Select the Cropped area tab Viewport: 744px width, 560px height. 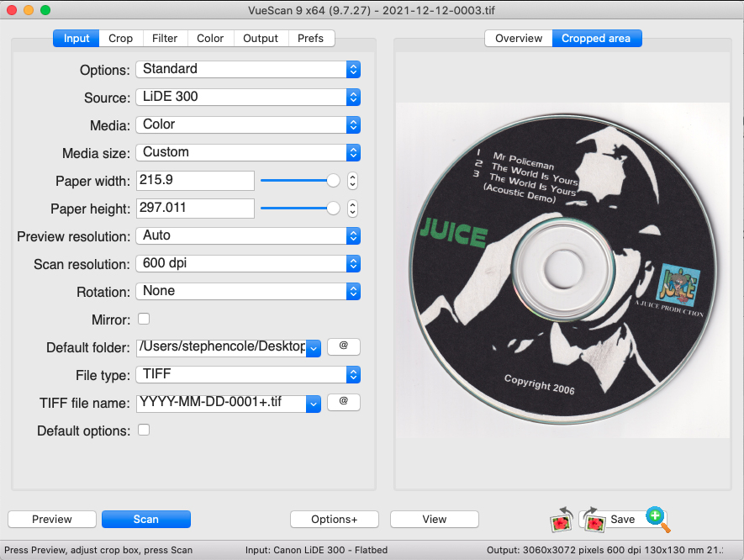pos(596,39)
